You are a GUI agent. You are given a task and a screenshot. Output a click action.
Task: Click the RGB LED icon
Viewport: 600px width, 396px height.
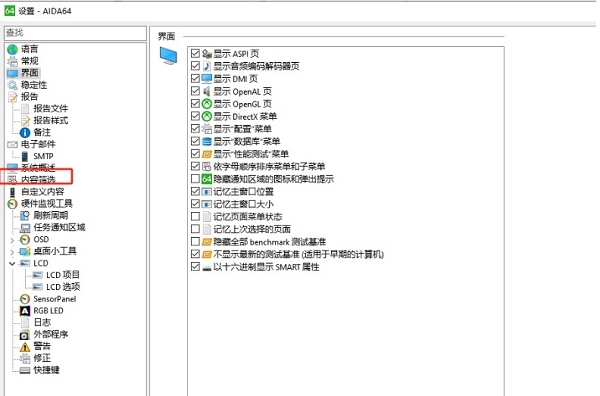click(25, 311)
